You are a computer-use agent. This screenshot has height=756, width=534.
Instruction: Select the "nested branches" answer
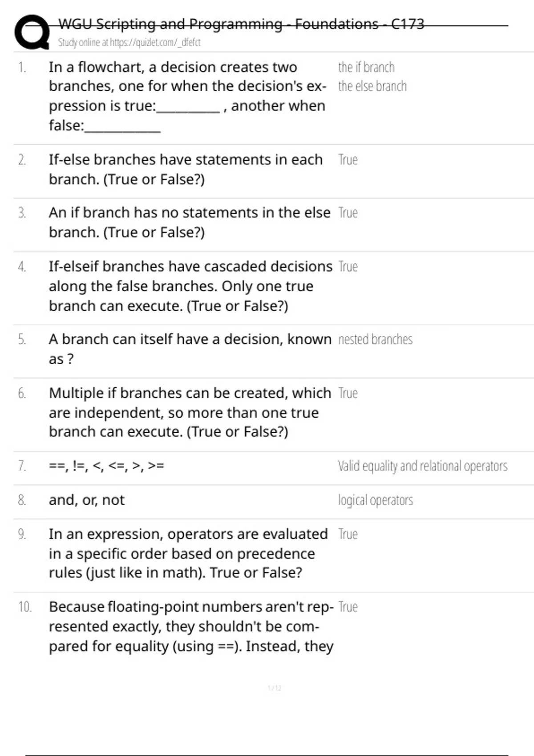pos(375,339)
